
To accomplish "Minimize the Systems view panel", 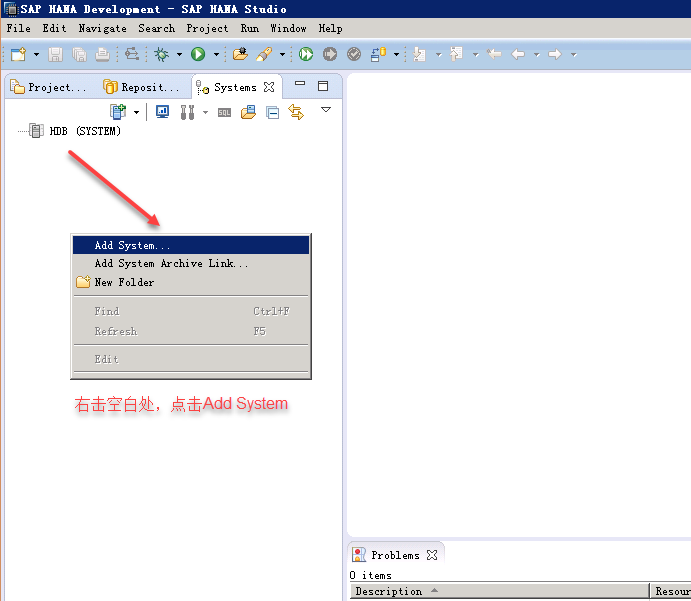I will 300,83.
